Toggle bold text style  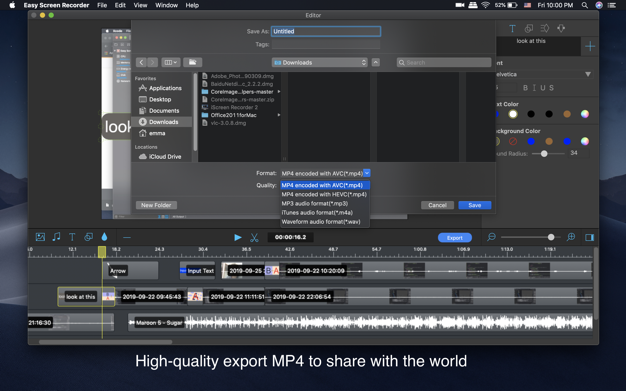coord(525,88)
